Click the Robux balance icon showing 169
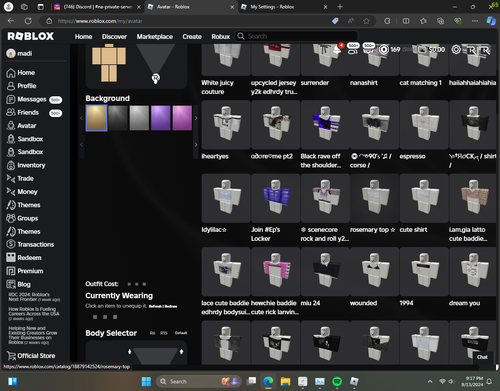Image resolution: width=500 pixels, height=391 pixels. 384,49
